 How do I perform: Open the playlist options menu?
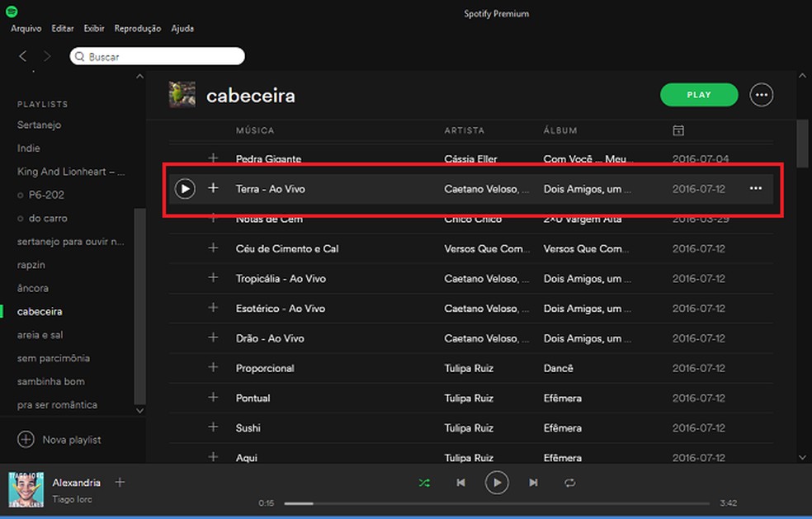coord(761,94)
